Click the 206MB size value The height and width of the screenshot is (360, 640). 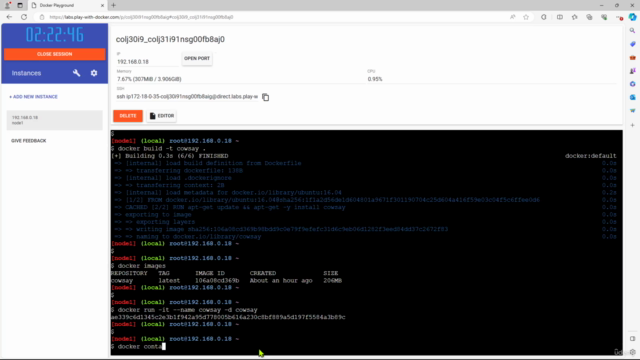pyautogui.click(x=333, y=281)
